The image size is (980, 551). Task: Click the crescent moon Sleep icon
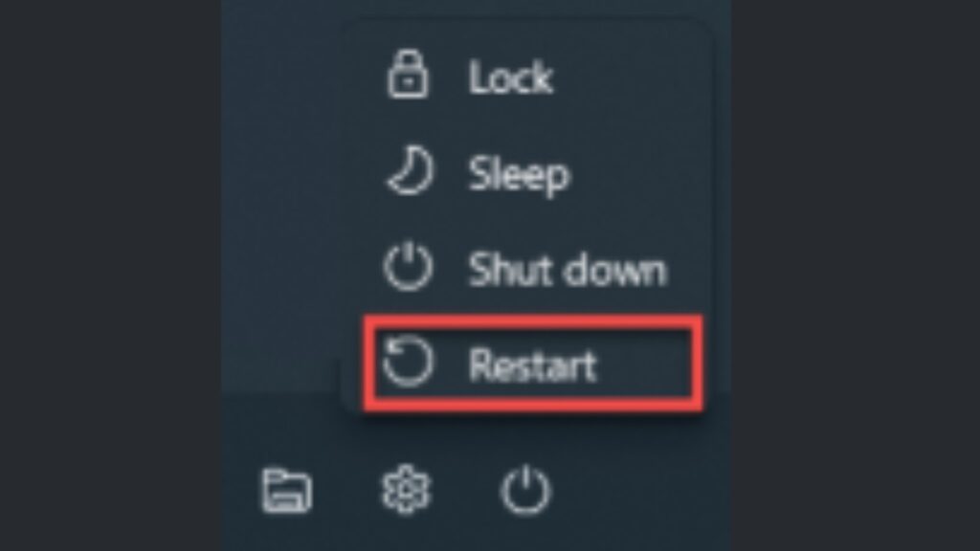click(x=408, y=170)
